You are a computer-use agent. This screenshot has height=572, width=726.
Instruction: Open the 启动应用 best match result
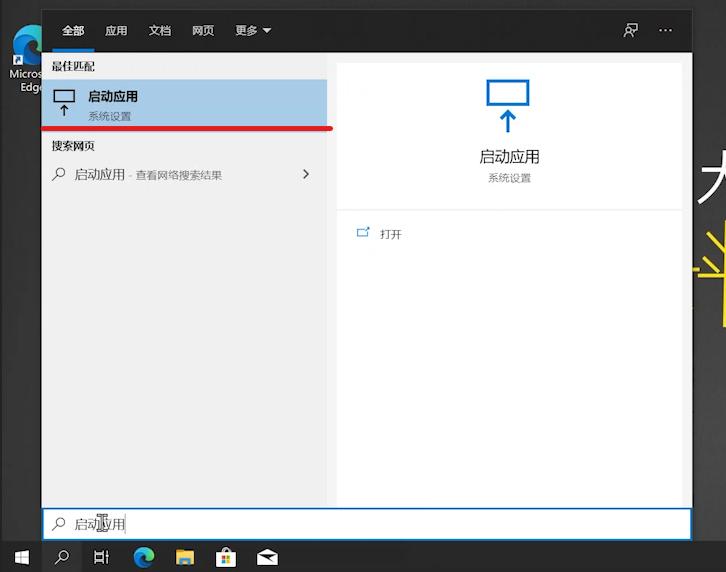tap(185, 104)
